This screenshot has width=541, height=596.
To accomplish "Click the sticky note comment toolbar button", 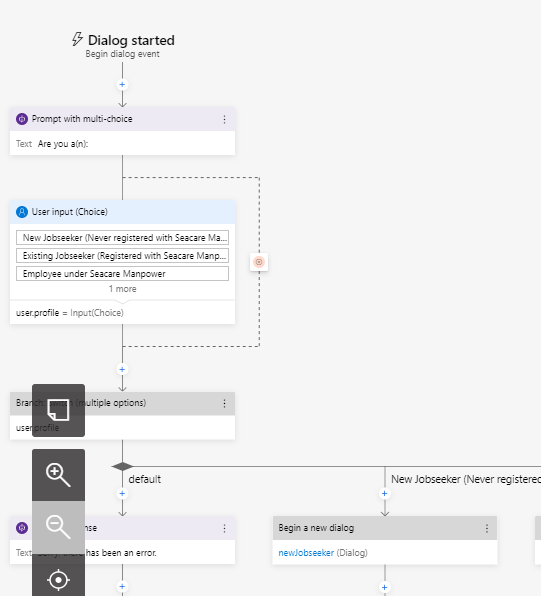I will pos(58,410).
